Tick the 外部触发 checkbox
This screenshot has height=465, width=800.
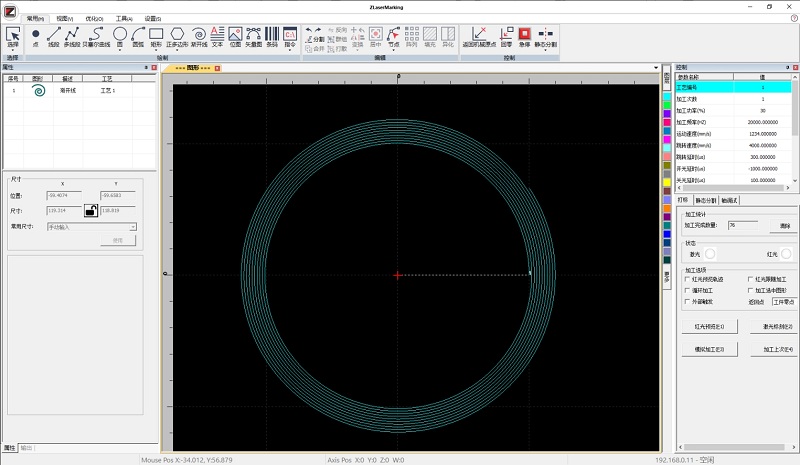tap(687, 300)
